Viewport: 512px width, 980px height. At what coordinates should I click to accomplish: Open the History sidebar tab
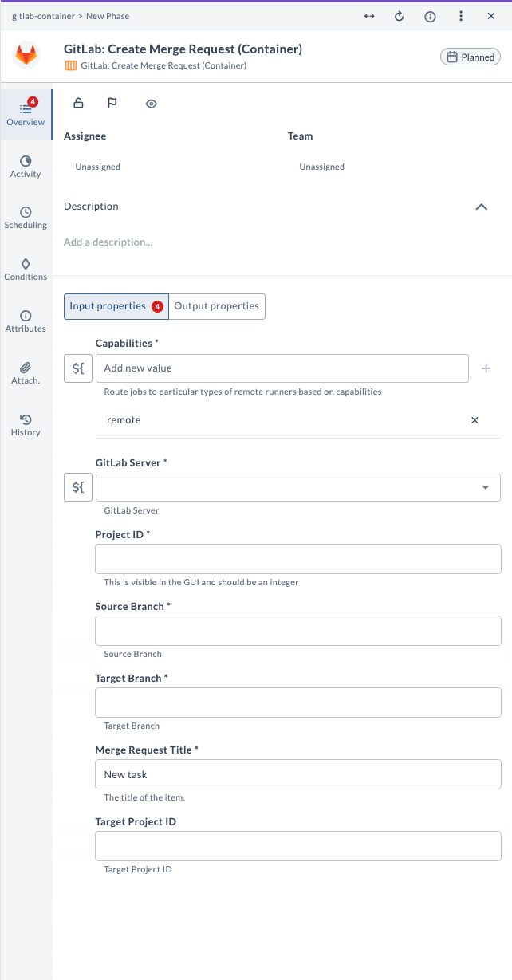[26, 425]
